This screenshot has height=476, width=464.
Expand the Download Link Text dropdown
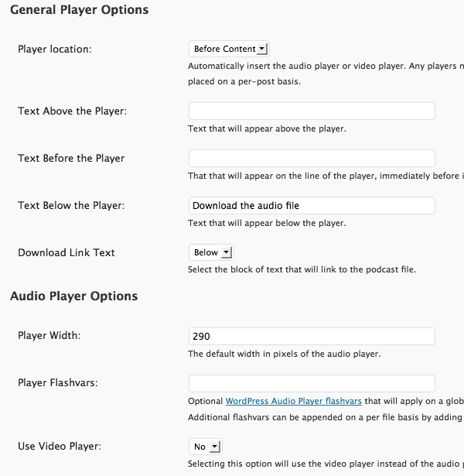pos(210,252)
